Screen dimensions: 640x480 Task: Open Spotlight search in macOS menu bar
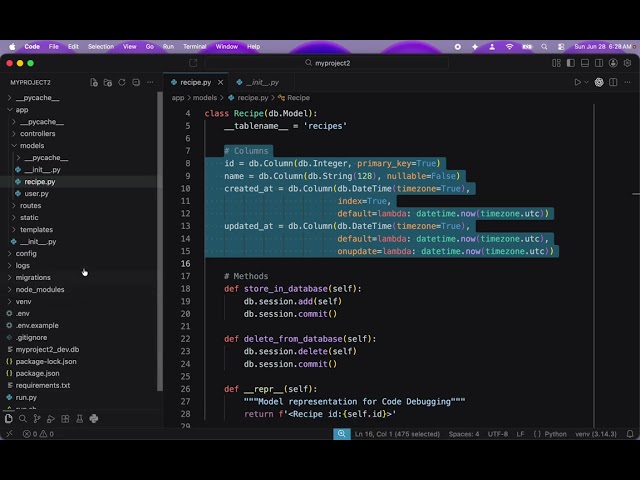544,47
